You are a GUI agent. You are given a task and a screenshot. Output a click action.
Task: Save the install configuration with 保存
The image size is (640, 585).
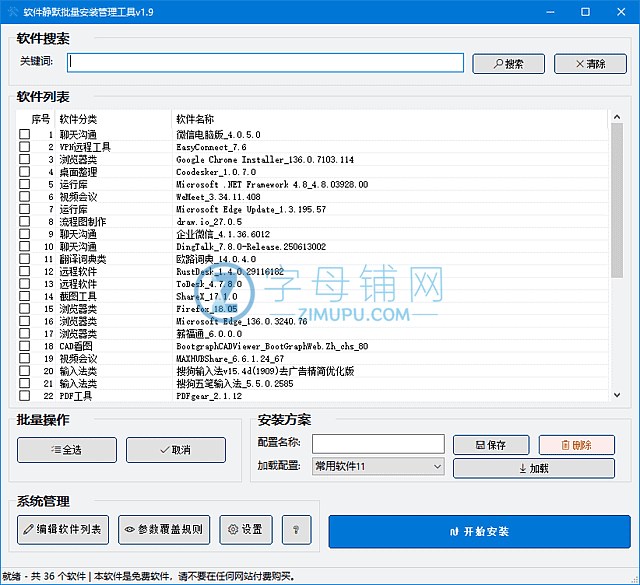491,444
